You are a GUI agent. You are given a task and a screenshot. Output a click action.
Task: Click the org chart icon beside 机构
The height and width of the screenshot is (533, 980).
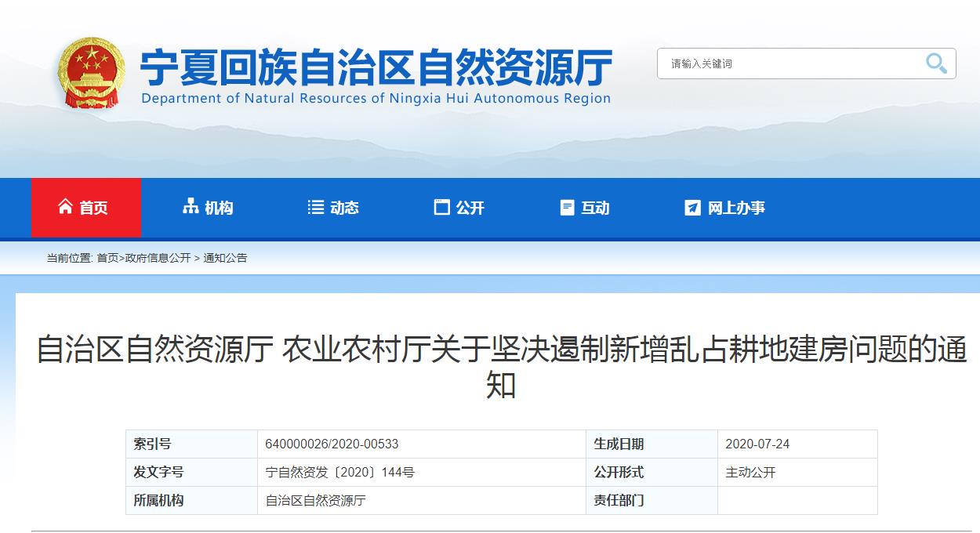coord(190,207)
